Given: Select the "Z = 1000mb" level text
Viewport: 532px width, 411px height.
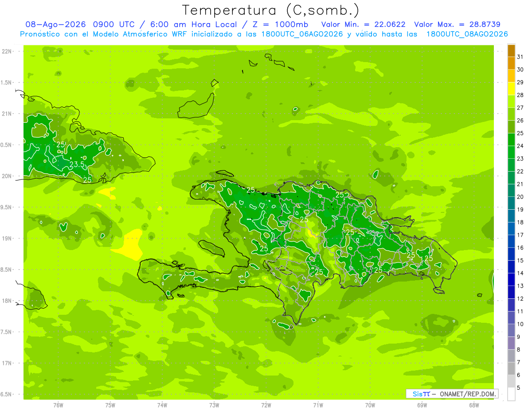Looking at the screenshot, I should click(281, 24).
